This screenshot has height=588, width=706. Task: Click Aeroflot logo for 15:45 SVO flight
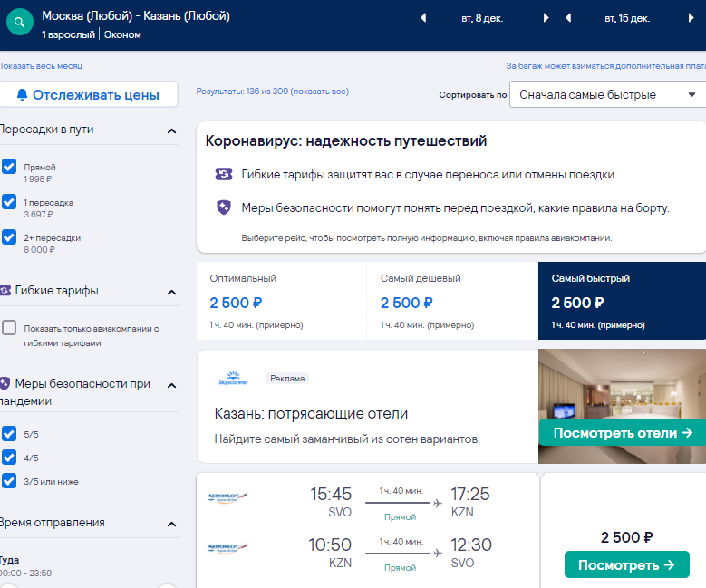tap(227, 497)
